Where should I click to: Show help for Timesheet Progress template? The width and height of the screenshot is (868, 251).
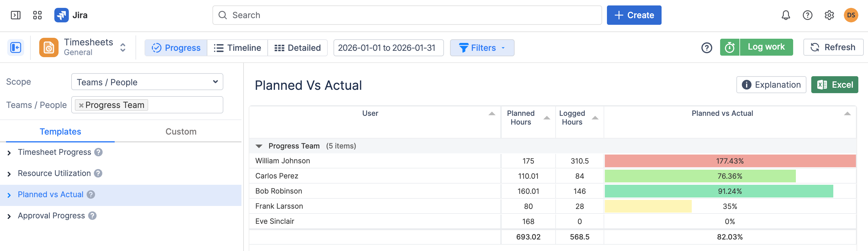tap(98, 152)
